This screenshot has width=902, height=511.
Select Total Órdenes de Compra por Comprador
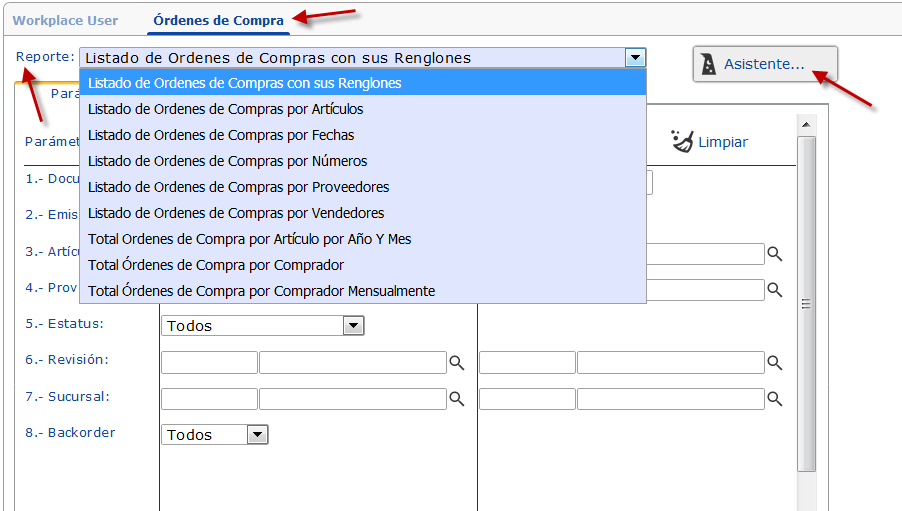click(216, 265)
